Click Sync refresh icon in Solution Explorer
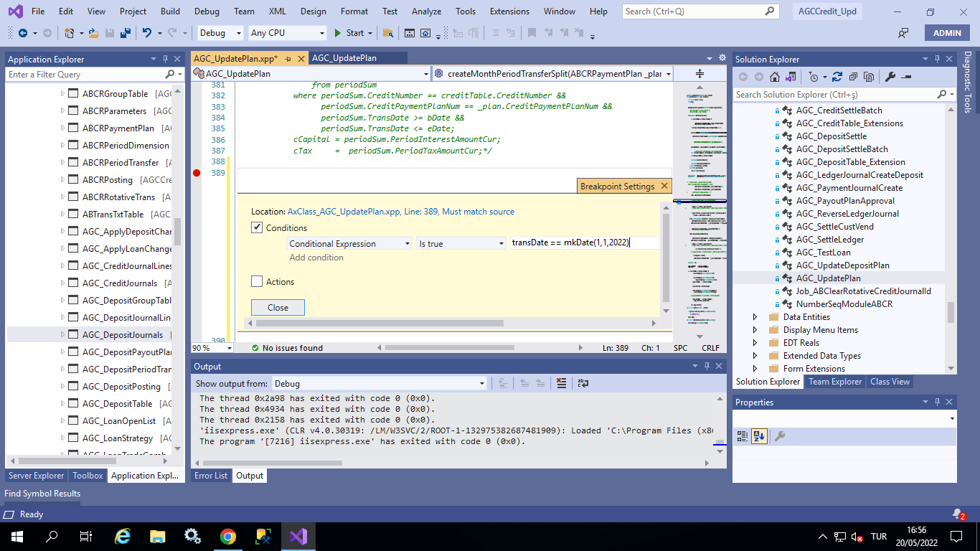This screenshot has height=551, width=980. [x=837, y=77]
